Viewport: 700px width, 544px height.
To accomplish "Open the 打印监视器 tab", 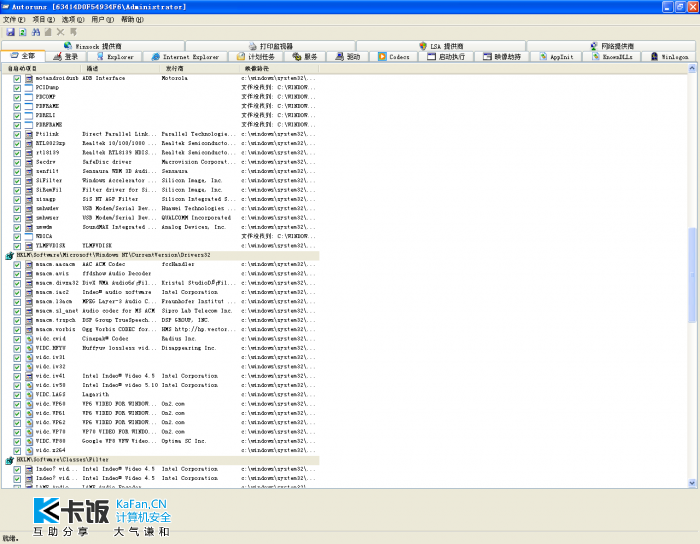I will click(271, 46).
